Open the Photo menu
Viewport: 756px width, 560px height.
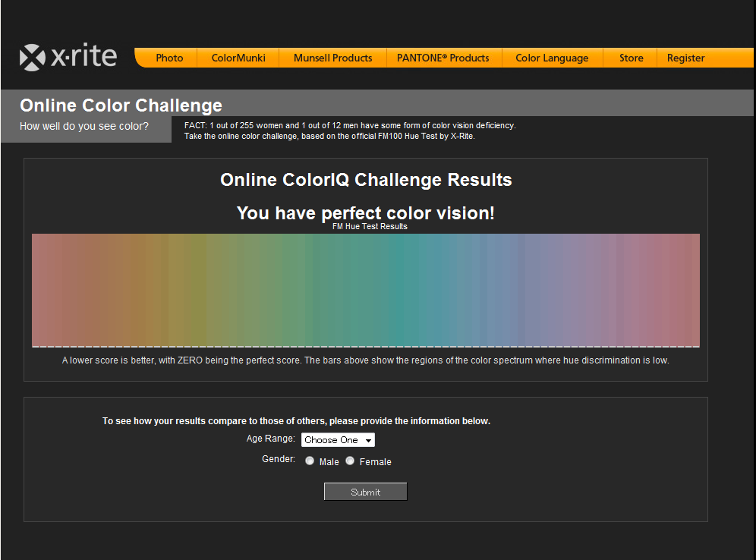coord(169,58)
